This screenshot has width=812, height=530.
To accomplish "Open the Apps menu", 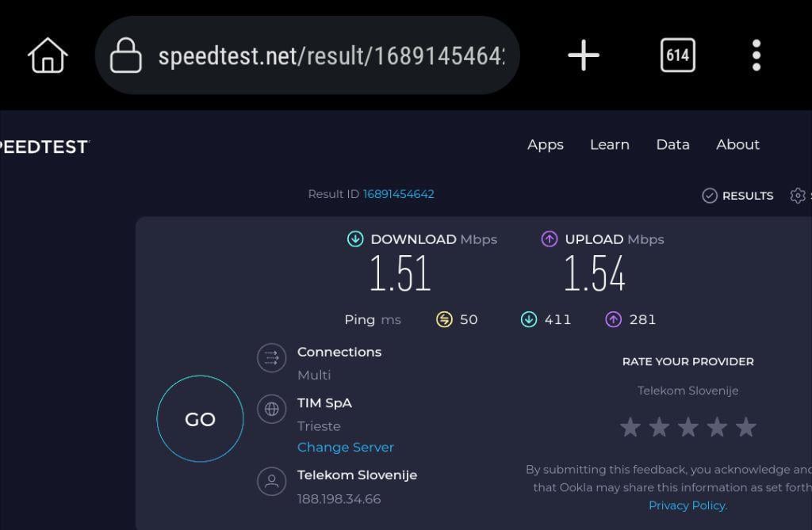I will 546,145.
